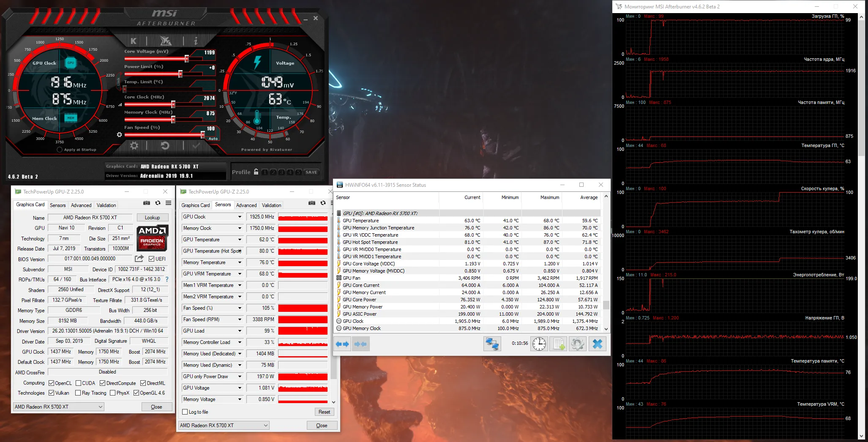Toggle the Auto fan speed button
The height and width of the screenshot is (442, 868).
pyautogui.click(x=213, y=139)
